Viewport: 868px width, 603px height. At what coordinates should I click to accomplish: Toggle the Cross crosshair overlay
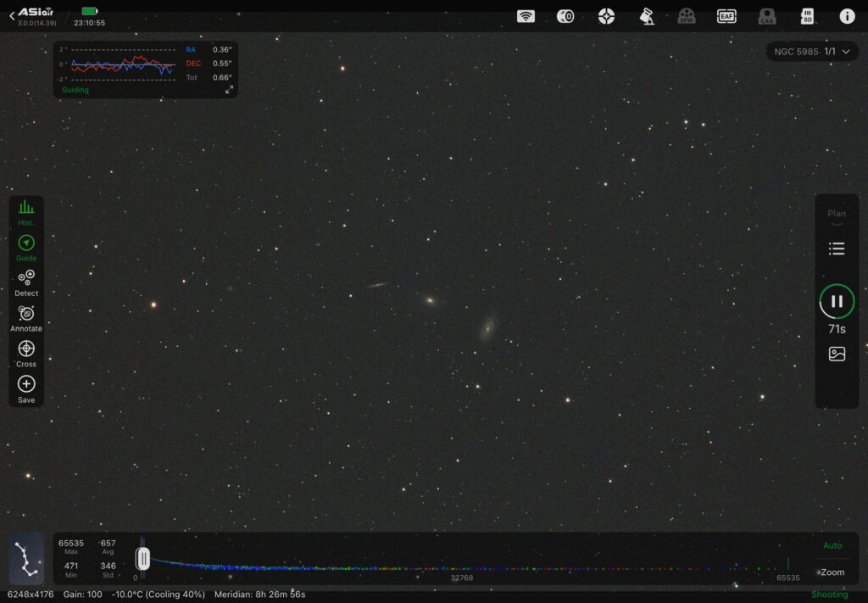coord(26,355)
